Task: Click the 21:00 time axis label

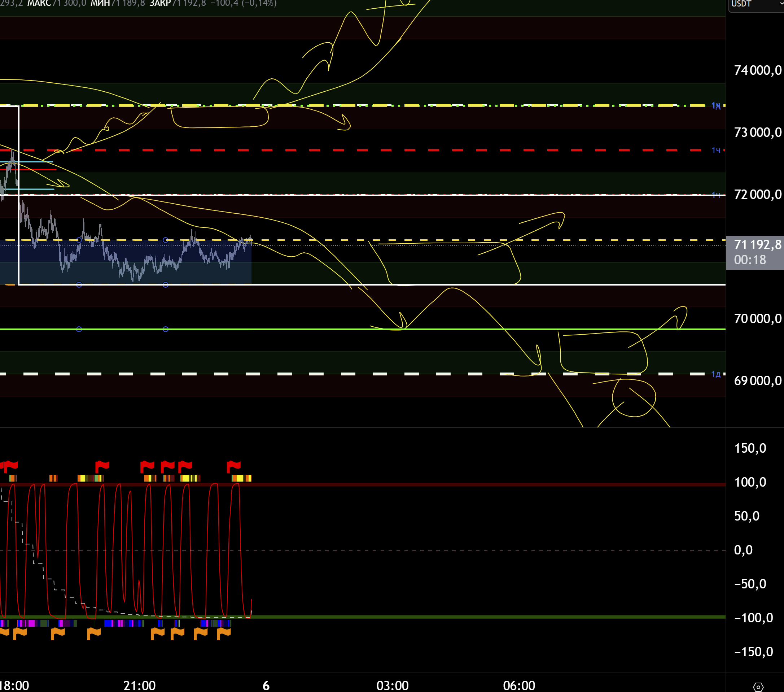Action: coord(139,685)
